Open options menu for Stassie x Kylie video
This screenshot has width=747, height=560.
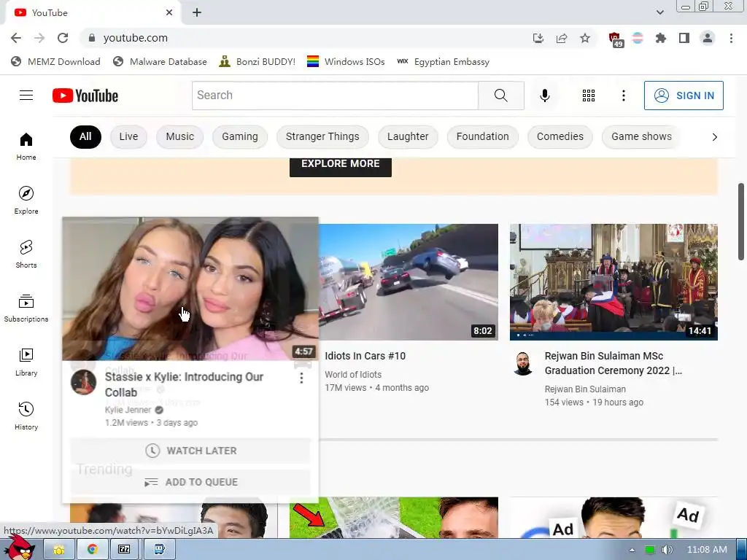pyautogui.click(x=301, y=378)
